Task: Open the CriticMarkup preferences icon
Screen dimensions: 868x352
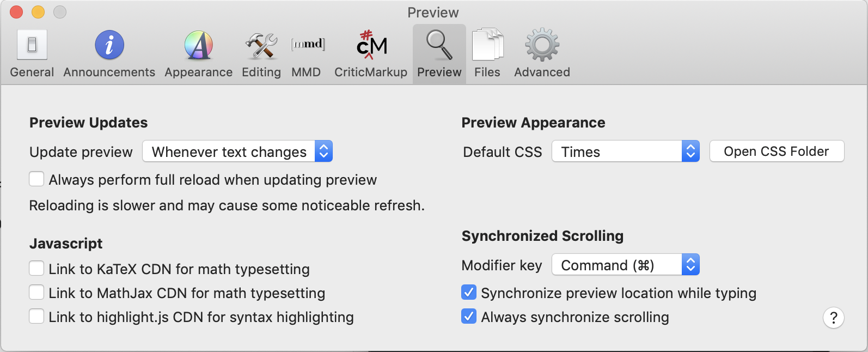Action: coord(371,45)
